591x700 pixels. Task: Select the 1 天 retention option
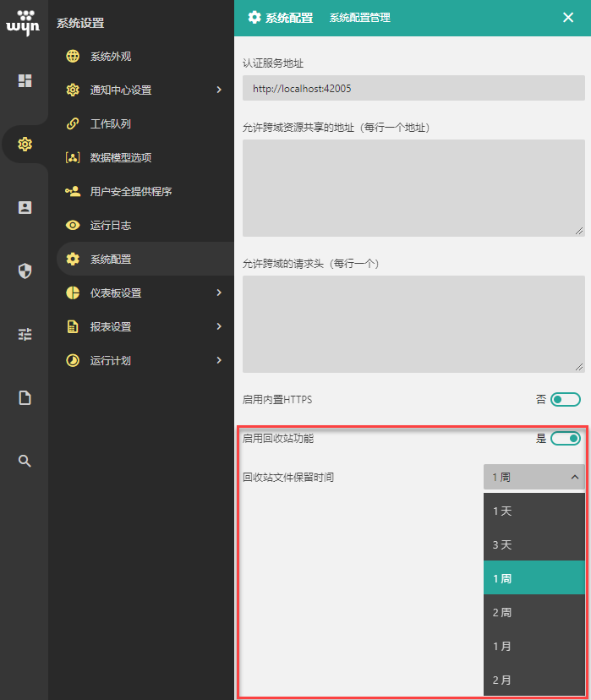pyautogui.click(x=534, y=511)
